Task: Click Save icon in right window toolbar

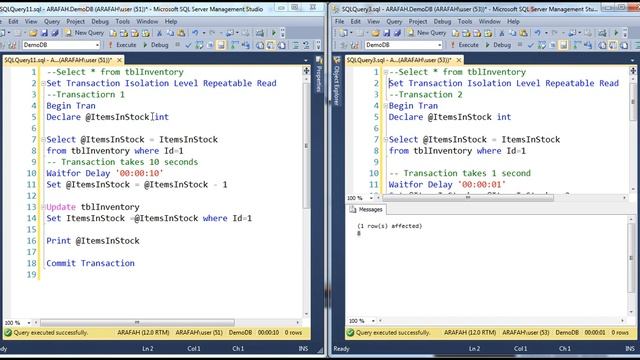Action: tap(387, 33)
